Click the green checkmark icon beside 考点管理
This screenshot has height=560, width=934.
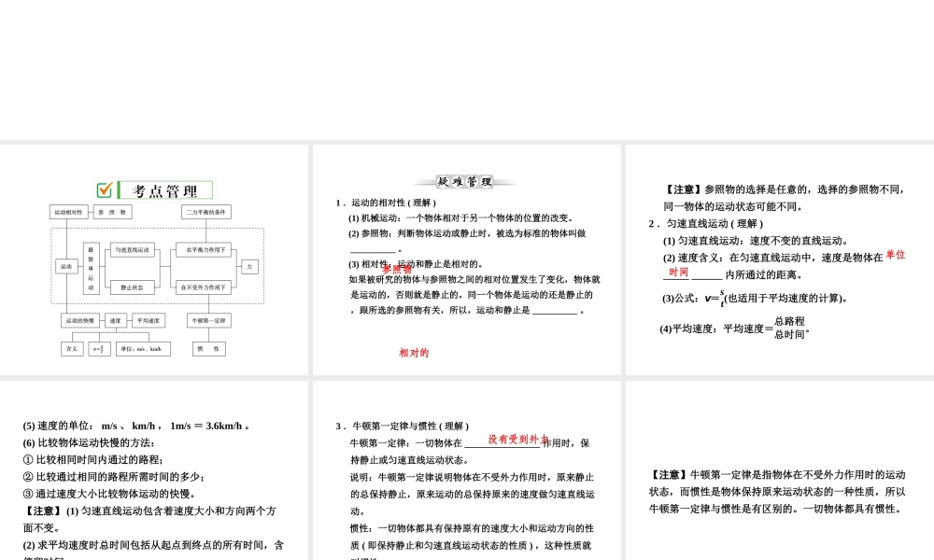click(x=105, y=189)
